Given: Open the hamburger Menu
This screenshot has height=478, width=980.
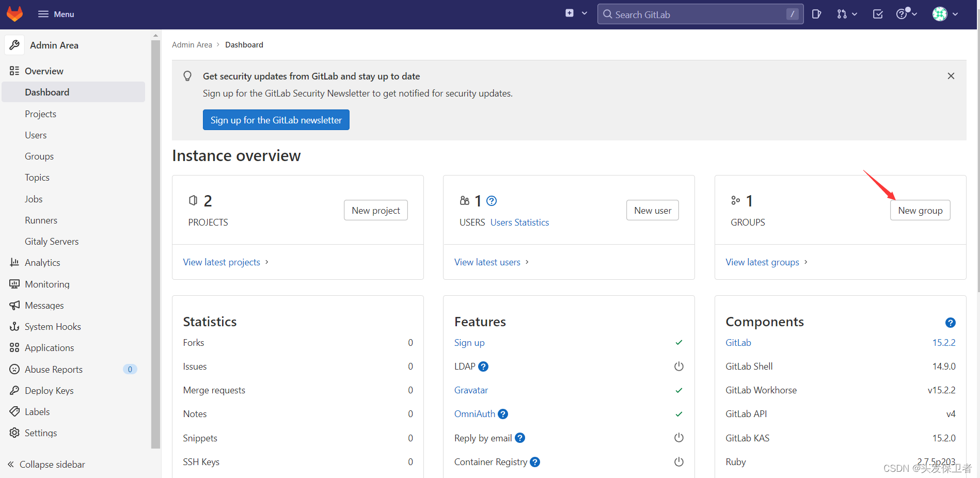Looking at the screenshot, I should click(x=56, y=14).
